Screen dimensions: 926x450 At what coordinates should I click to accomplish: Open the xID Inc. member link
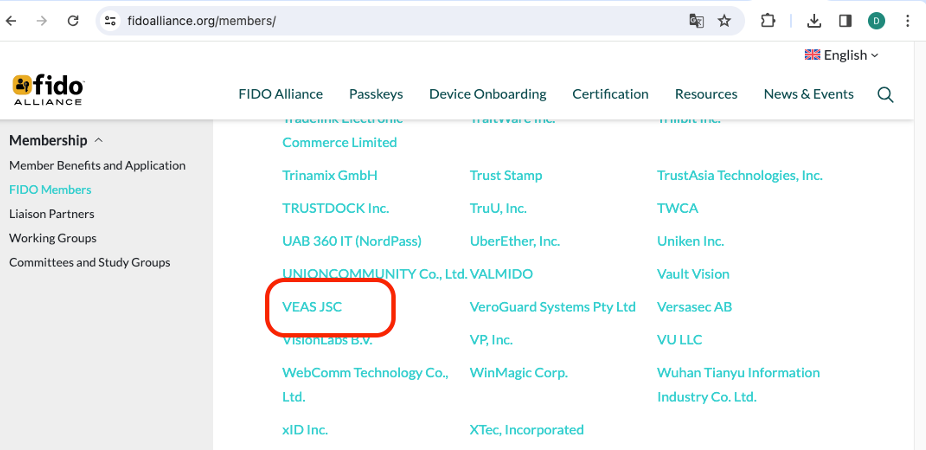point(305,429)
